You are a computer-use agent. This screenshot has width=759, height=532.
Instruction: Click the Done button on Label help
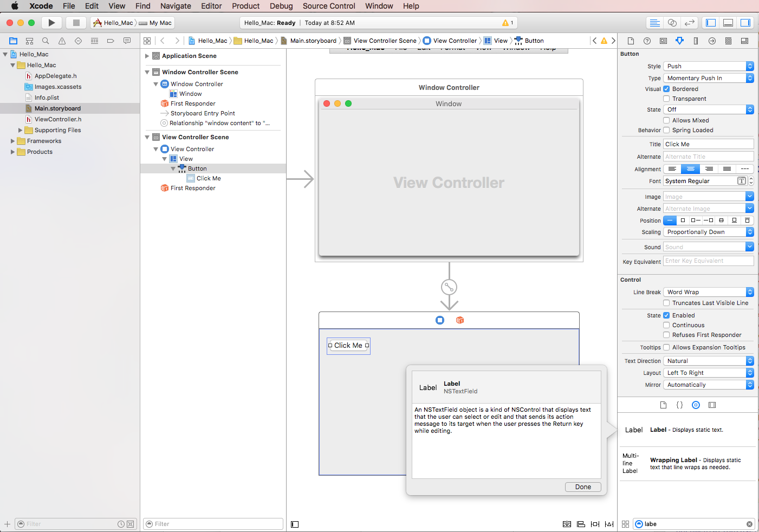point(583,486)
